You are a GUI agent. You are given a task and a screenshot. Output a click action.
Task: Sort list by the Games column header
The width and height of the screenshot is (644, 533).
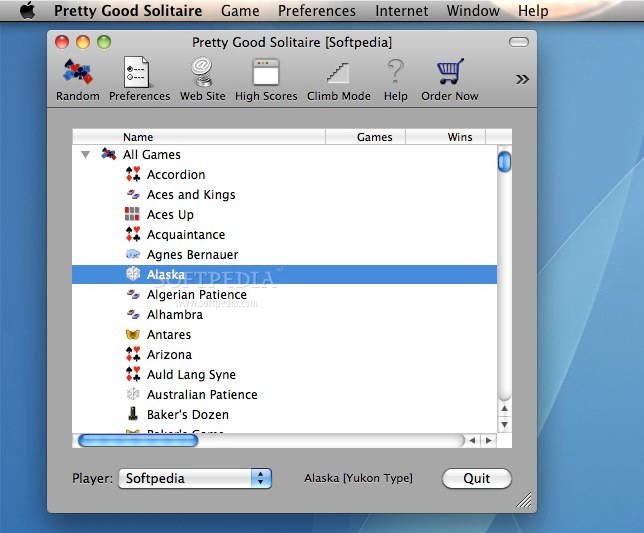pos(366,137)
